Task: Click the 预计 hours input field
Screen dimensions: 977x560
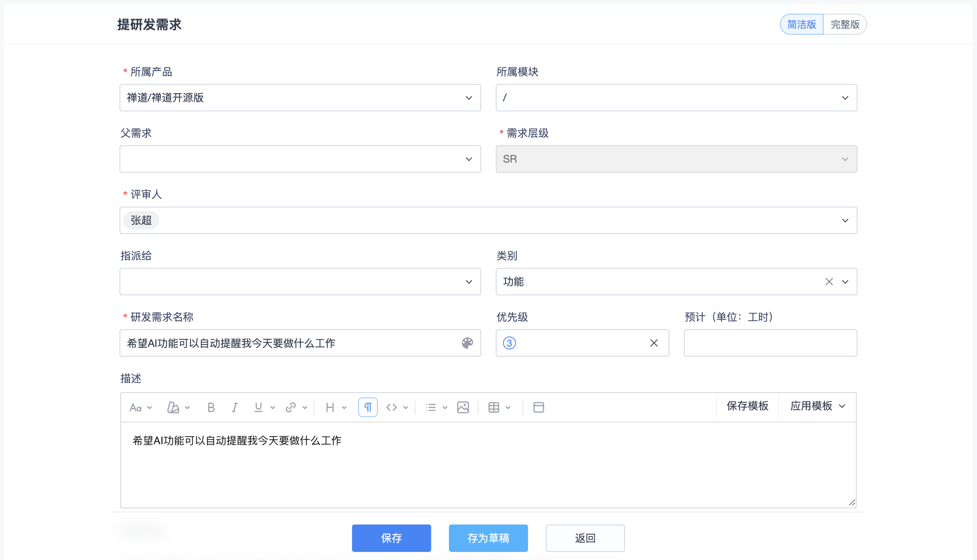Action: [x=770, y=343]
